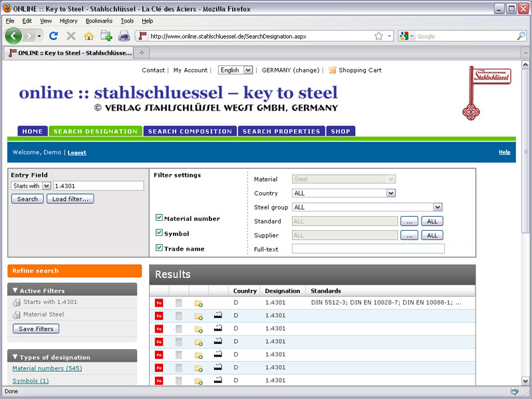Click the red Fe icon in second result row
Screen dimensions: 532x399
[159, 316]
